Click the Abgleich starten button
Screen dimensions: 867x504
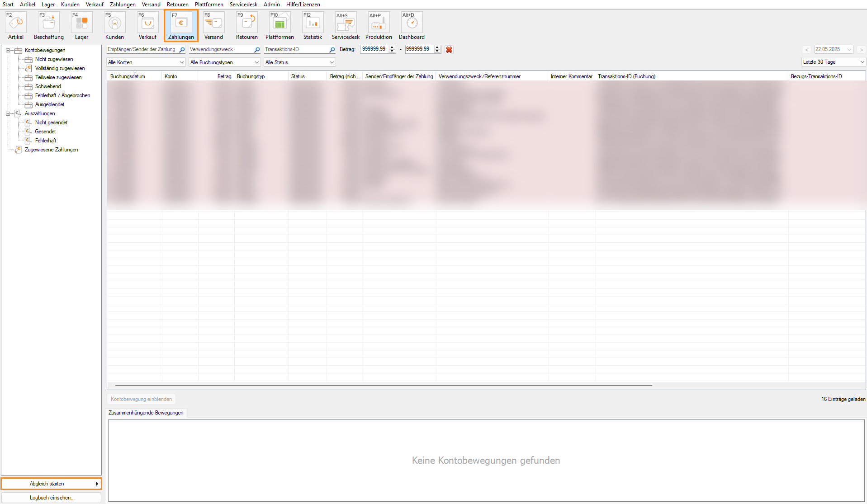pyautogui.click(x=51, y=484)
